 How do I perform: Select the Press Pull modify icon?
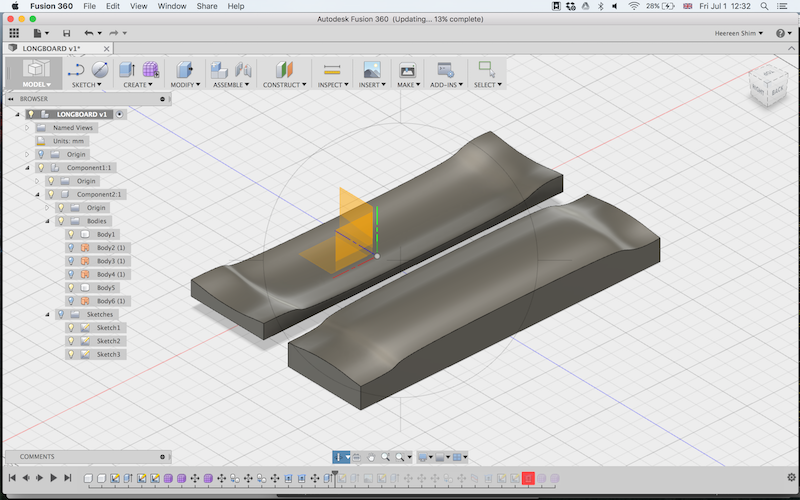coord(184,70)
